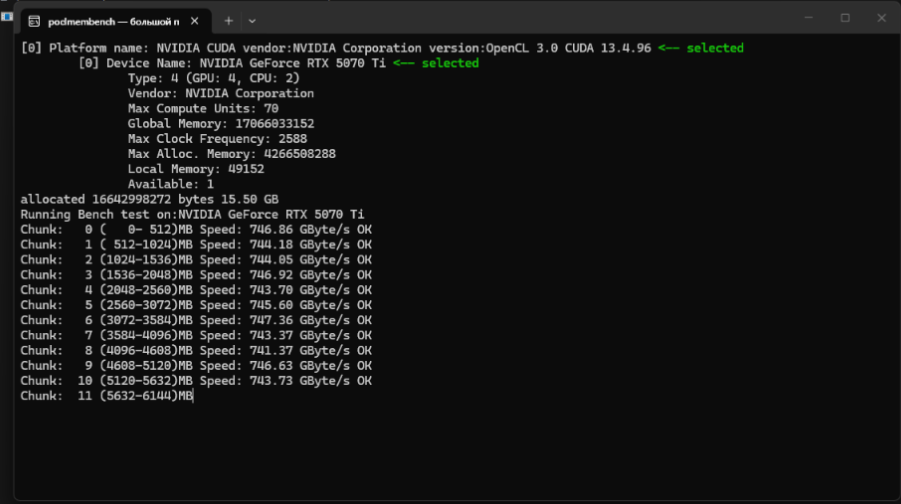Click Available: 1 line
This screenshot has height=504, width=901.
[x=171, y=184]
